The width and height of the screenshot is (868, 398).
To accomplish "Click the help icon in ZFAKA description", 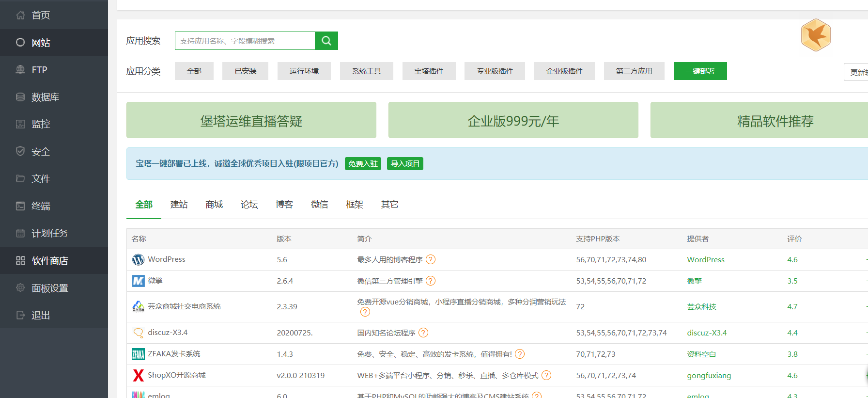I will point(520,354).
